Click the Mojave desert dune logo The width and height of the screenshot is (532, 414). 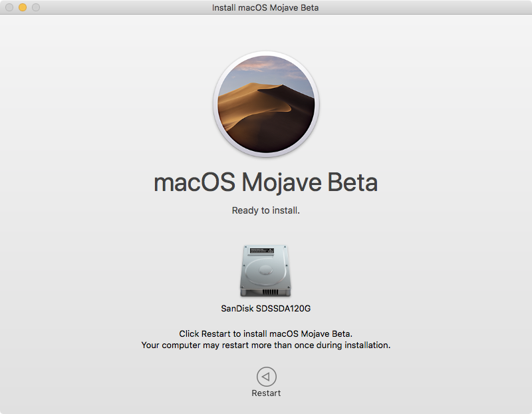tap(266, 104)
